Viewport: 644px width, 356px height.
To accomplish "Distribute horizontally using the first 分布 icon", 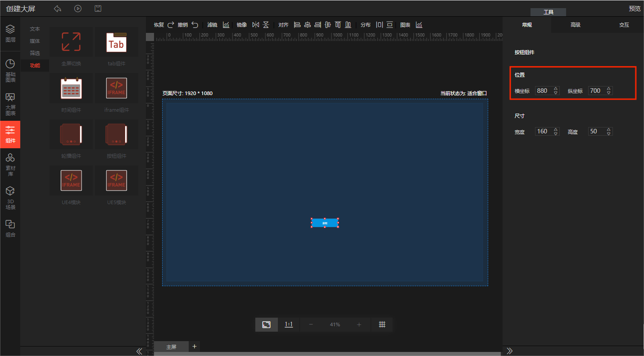I will (379, 25).
